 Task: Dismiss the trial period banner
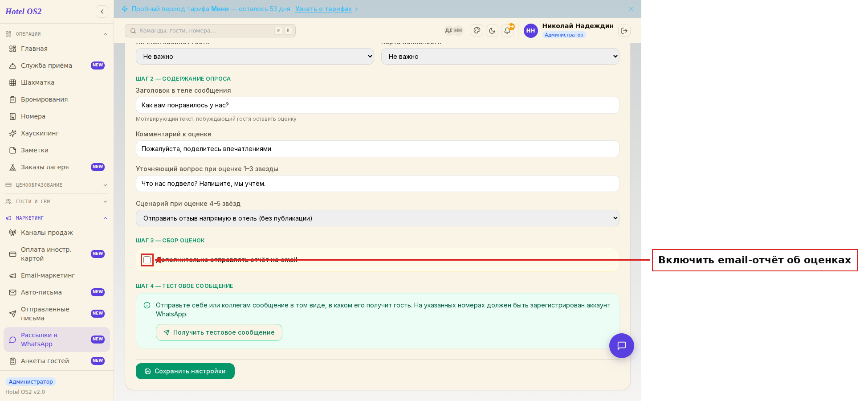click(x=631, y=9)
